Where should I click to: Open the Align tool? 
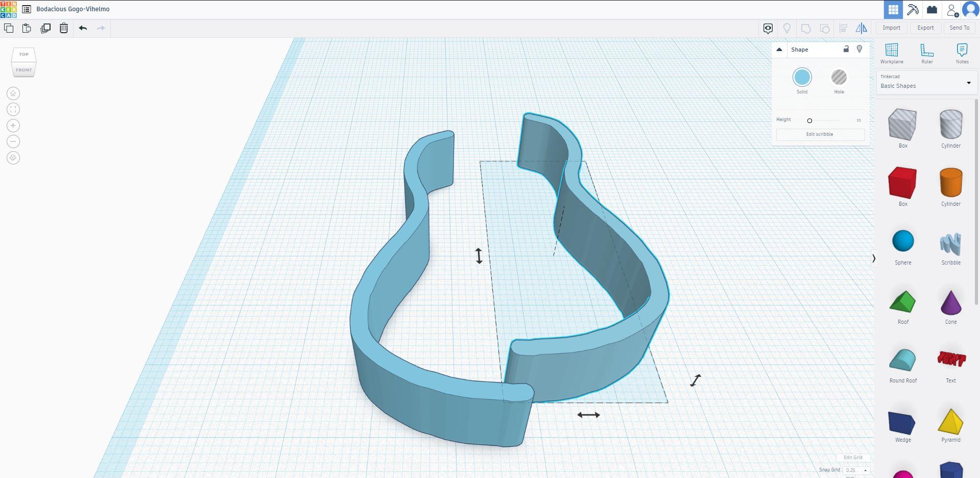pos(844,29)
